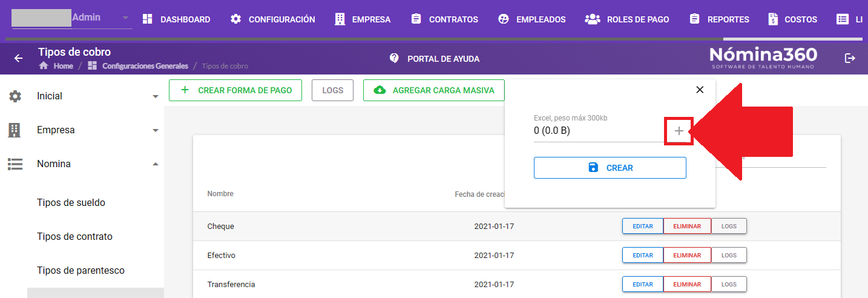Open the Admin account dropdown
This screenshot has height=298, width=868.
(125, 18)
